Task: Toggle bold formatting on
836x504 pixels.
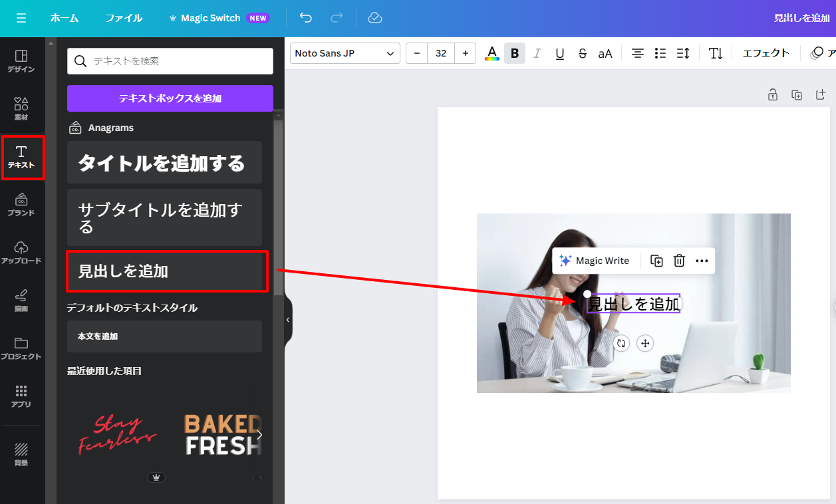Action: [x=515, y=53]
